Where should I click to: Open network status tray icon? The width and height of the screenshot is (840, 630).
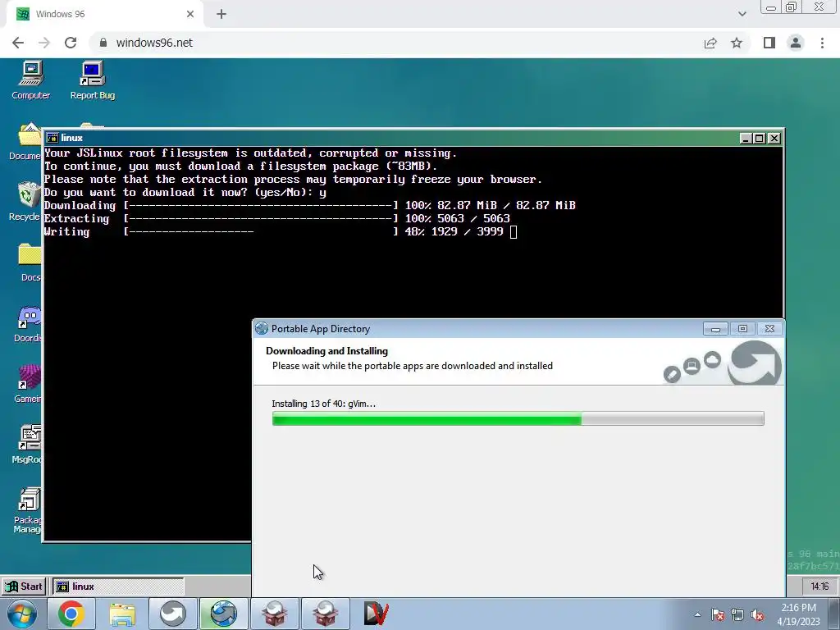point(737,614)
